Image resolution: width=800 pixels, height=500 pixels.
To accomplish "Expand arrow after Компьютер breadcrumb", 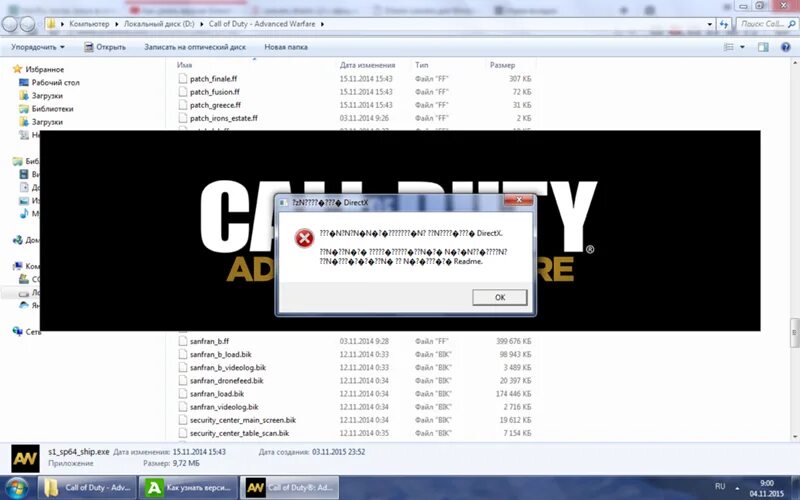I will tap(117, 24).
